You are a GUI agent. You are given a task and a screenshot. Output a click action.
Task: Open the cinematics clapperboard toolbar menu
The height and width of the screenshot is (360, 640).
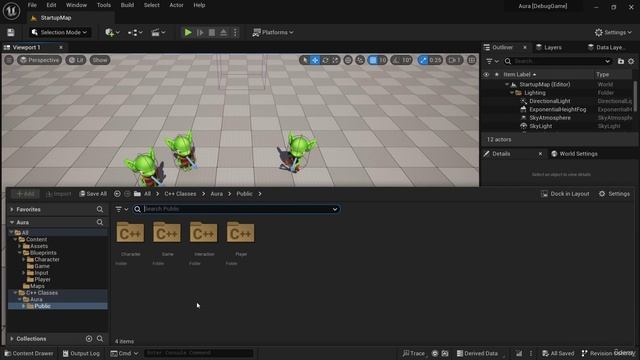coord(158,32)
